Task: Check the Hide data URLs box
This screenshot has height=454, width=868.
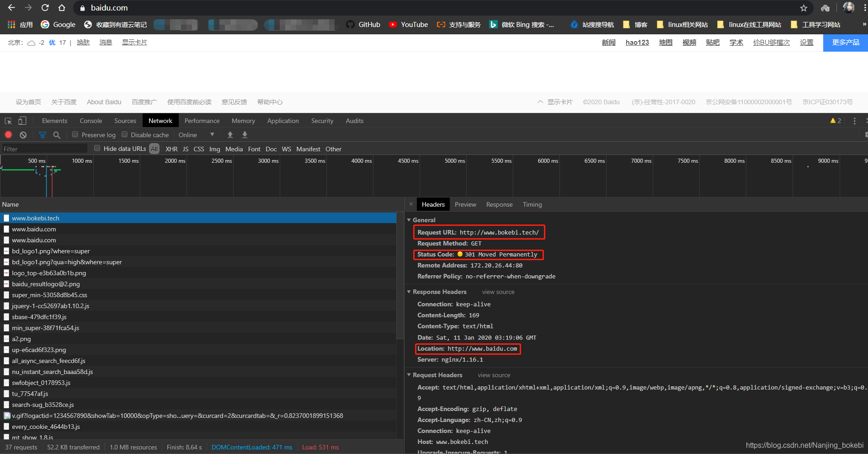Action: [97, 148]
